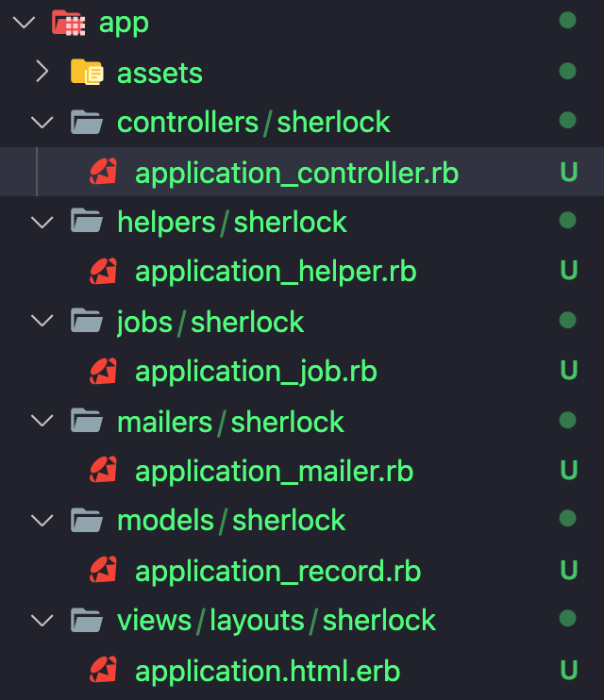Select the models/sherlock folder label
The width and height of the screenshot is (604, 700).
pos(231,520)
